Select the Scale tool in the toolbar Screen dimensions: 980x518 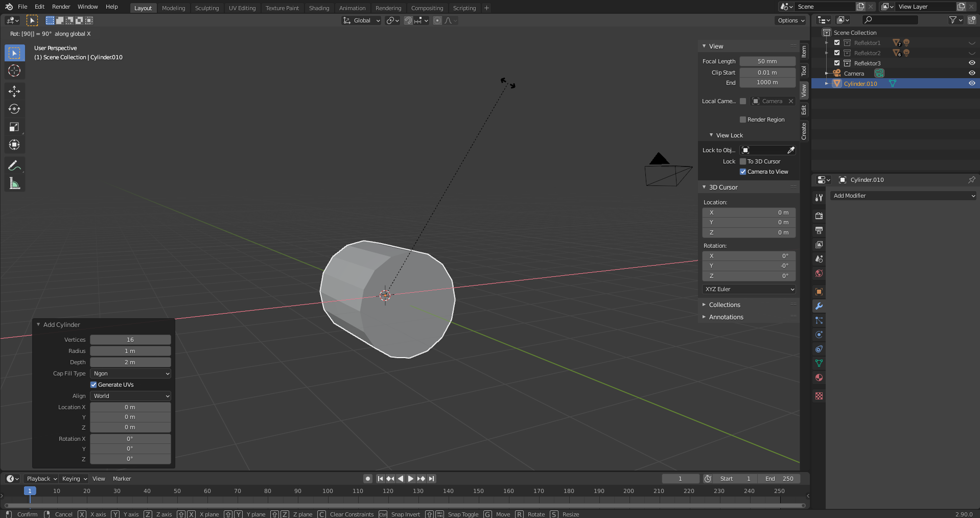14,127
